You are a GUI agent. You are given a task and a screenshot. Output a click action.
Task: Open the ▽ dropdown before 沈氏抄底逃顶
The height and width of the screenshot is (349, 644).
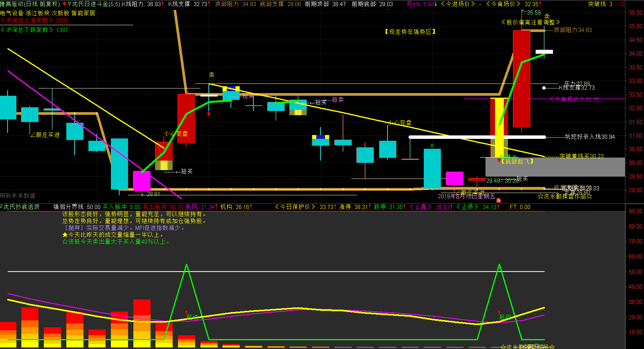coord(2,207)
